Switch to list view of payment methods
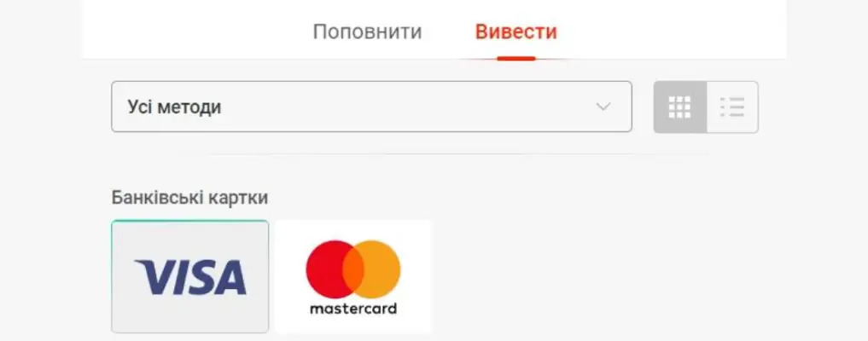 pyautogui.click(x=732, y=107)
